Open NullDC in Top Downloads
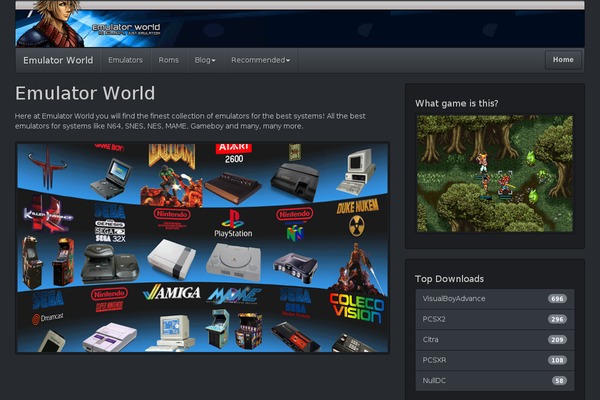Screen dimensions: 600x400 [x=495, y=380]
